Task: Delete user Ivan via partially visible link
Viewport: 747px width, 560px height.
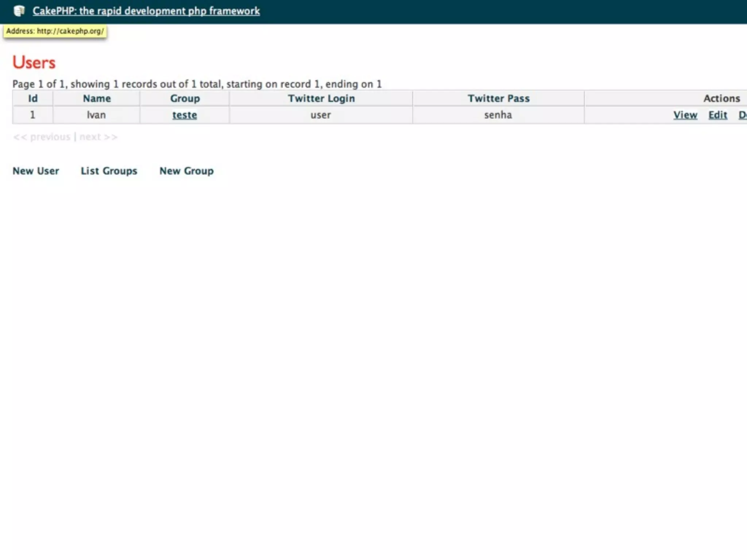Action: (743, 115)
